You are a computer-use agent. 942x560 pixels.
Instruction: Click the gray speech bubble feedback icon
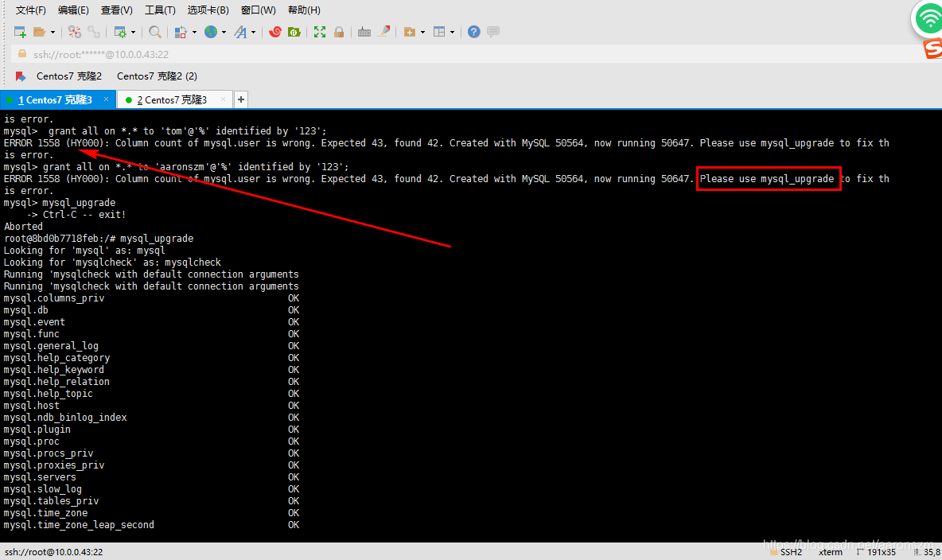pos(493,32)
